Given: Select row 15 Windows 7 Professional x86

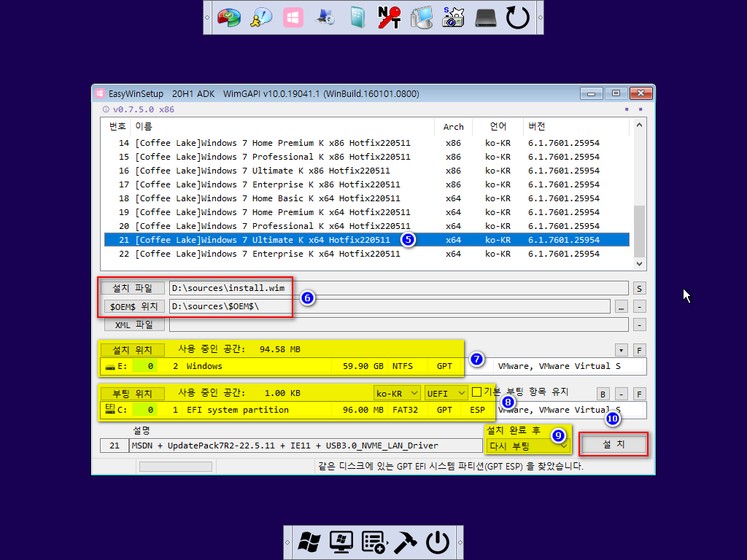Looking at the screenshot, I should (x=367, y=157).
